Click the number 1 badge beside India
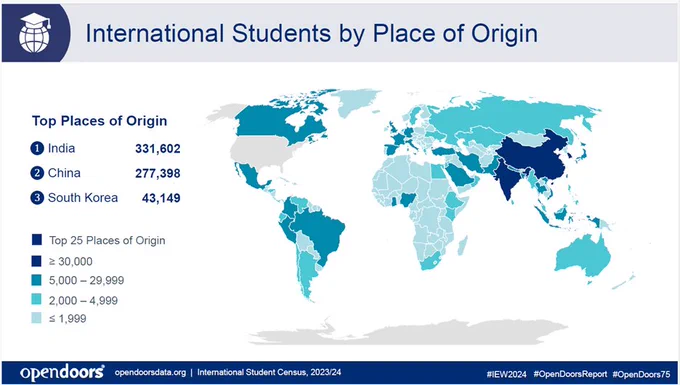Image resolution: width=680 pixels, height=385 pixels. pos(37,149)
